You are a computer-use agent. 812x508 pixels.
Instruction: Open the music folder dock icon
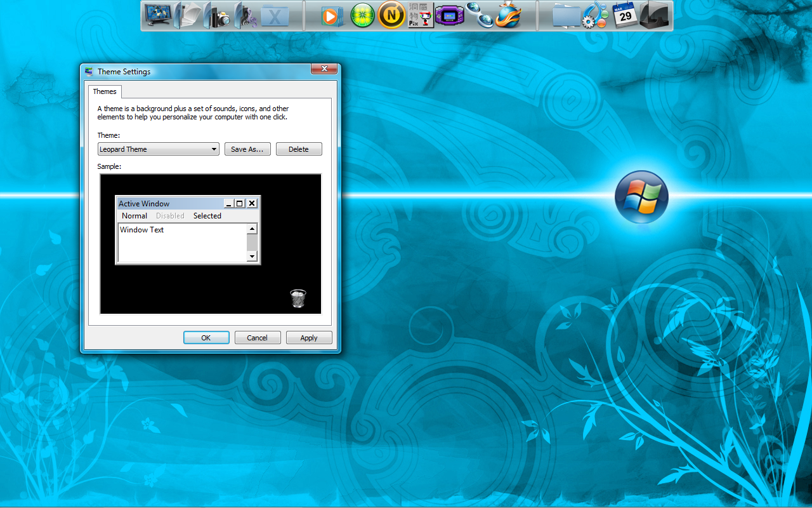coord(246,16)
